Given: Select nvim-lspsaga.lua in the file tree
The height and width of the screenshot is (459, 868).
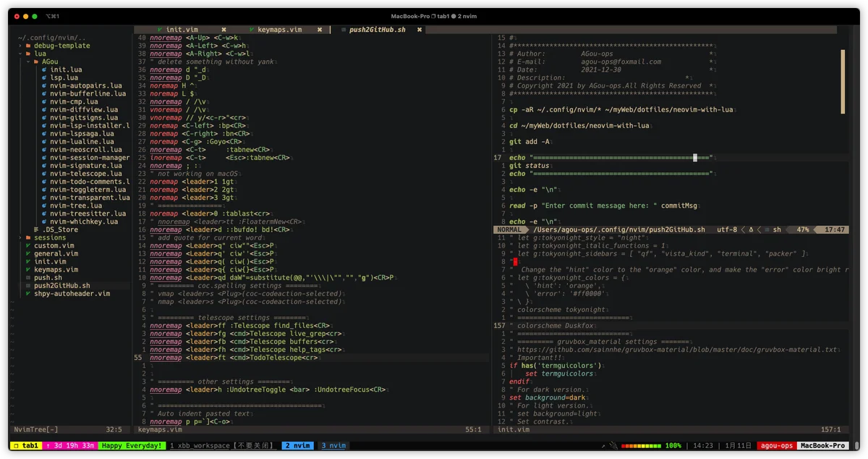Looking at the screenshot, I should coord(82,134).
